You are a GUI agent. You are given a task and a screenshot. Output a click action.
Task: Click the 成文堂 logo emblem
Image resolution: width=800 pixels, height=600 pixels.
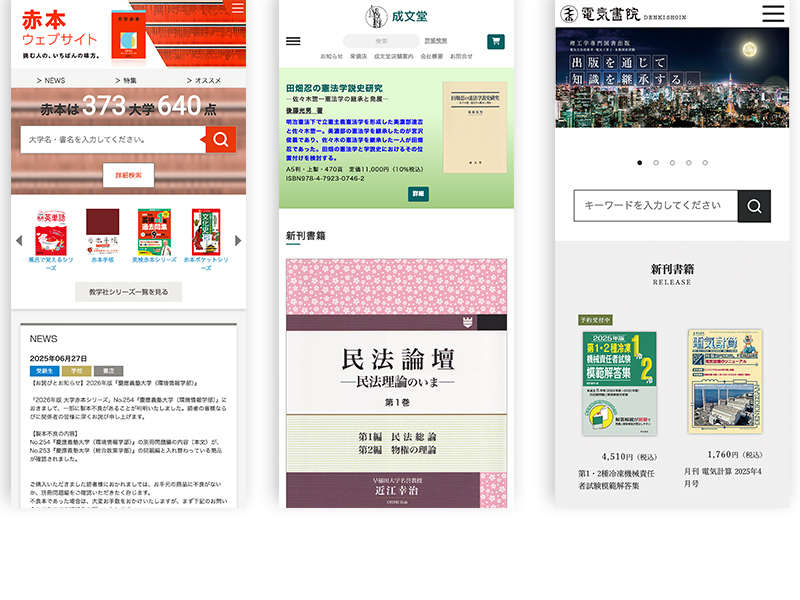point(377,16)
